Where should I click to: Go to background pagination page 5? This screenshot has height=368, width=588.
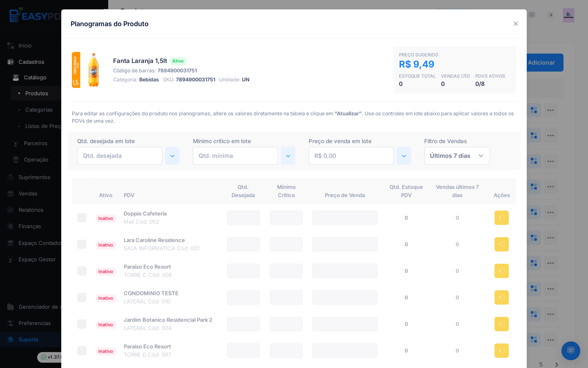click(541, 364)
